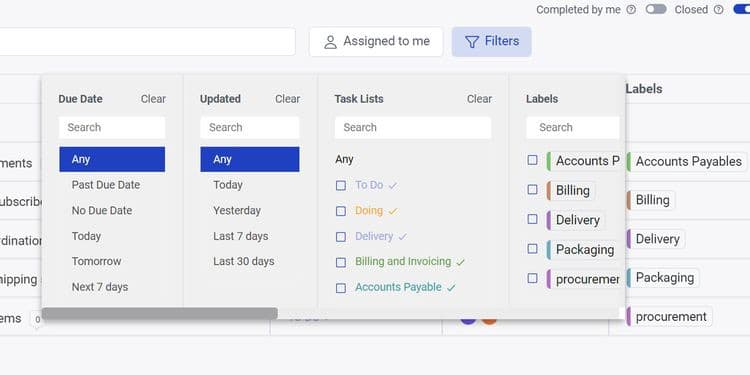Click the checkmark icon beside To Do list

click(x=393, y=186)
